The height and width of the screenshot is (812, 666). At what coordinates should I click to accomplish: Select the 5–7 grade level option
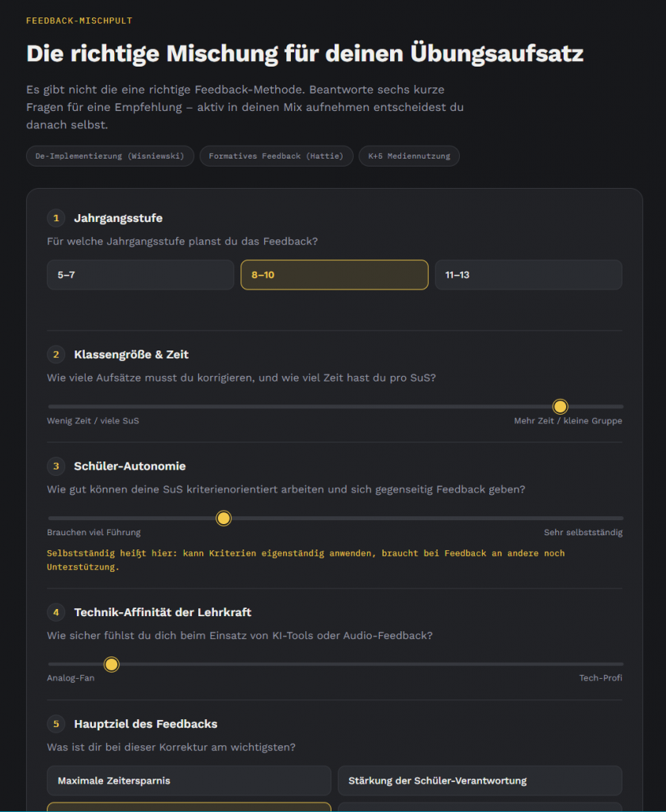coord(140,275)
